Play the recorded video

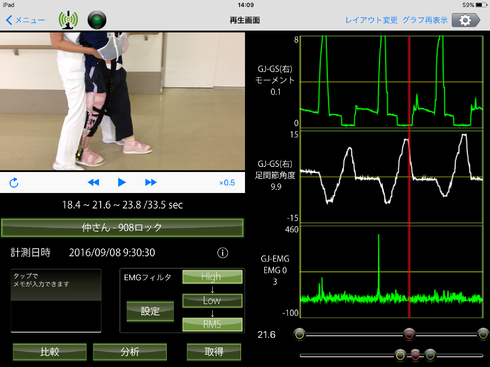(x=122, y=182)
